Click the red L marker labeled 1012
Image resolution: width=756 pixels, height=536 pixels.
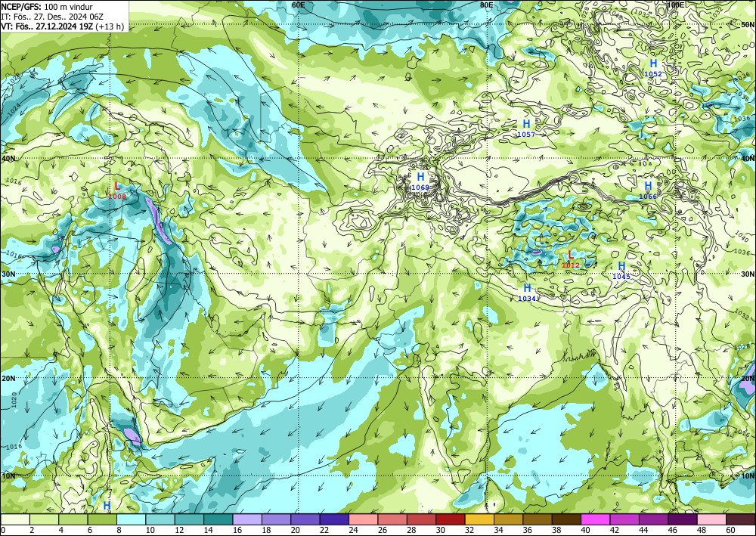click(x=571, y=255)
